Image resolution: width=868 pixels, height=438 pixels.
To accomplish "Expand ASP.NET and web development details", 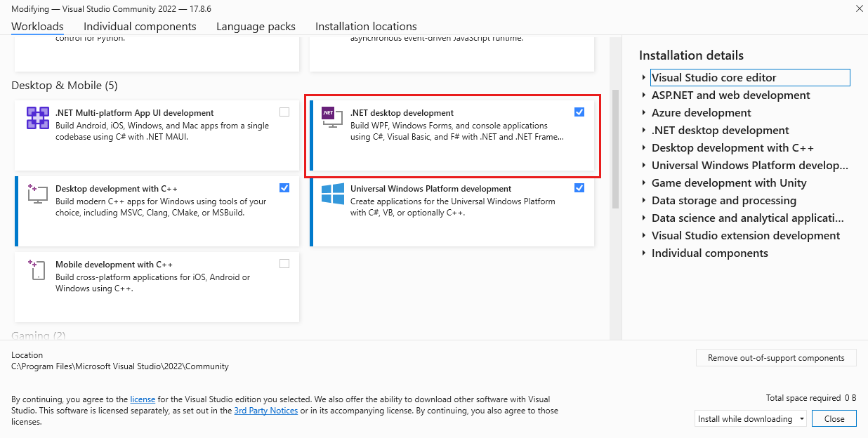I will click(x=644, y=95).
